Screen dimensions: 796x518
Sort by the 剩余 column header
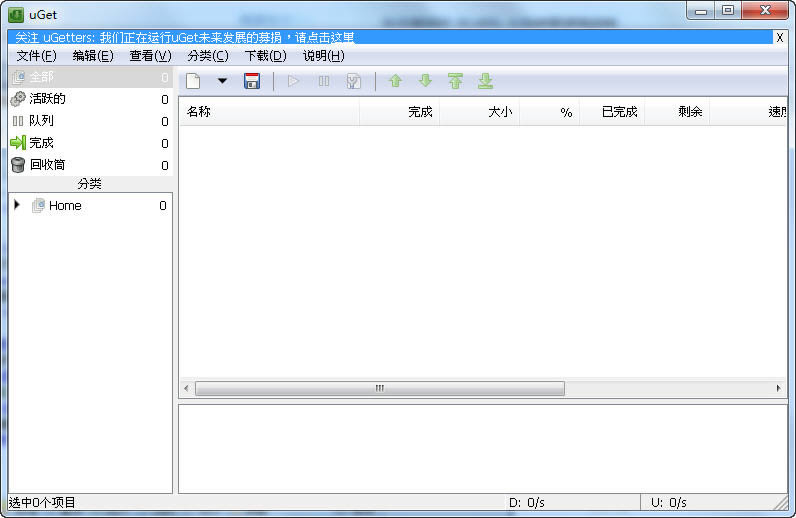(x=677, y=112)
